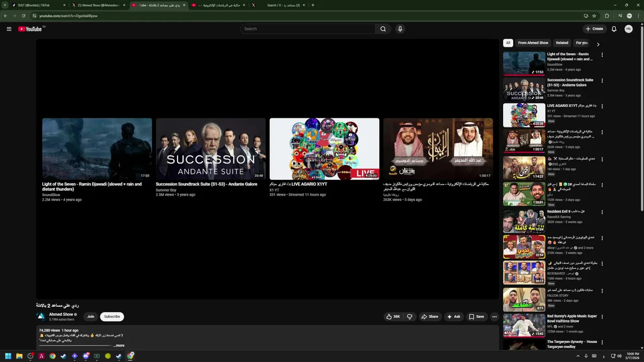This screenshot has height=362, width=644.
Task: Click the Share button
Action: (430, 317)
